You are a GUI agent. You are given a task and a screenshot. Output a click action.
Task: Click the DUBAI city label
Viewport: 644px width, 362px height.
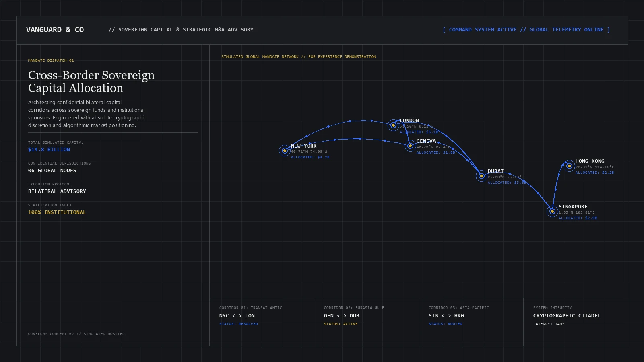pos(496,171)
